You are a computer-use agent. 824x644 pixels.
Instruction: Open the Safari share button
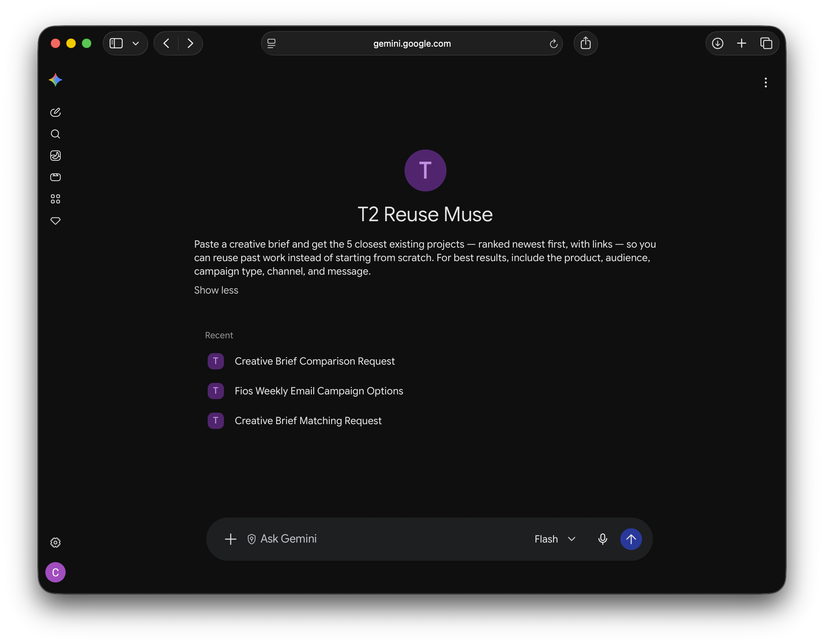click(x=586, y=43)
